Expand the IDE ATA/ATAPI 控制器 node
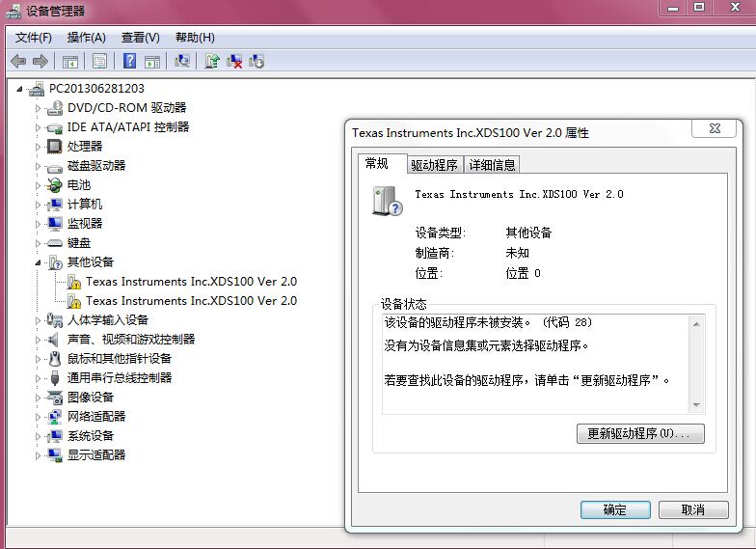The width and height of the screenshot is (756, 549). point(38,127)
